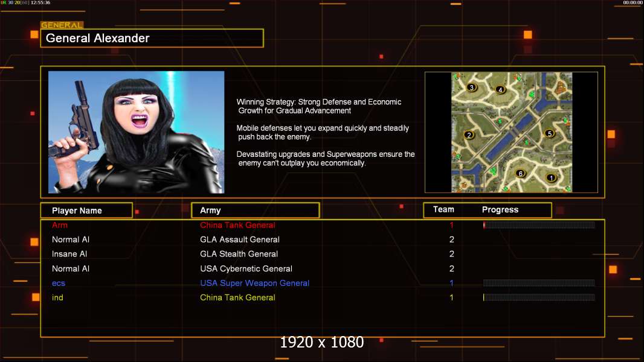Click team number 2 in Insane AI row

point(451,254)
